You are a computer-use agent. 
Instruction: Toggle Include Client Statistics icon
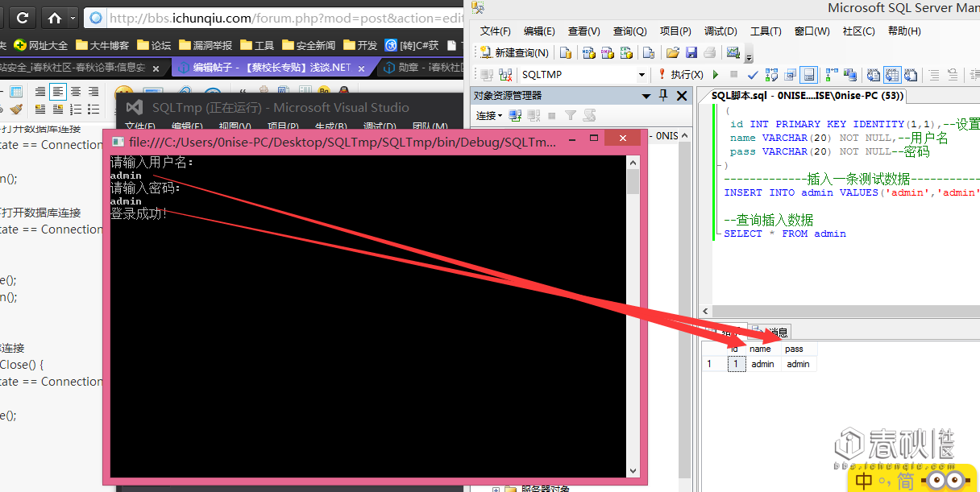click(x=850, y=74)
